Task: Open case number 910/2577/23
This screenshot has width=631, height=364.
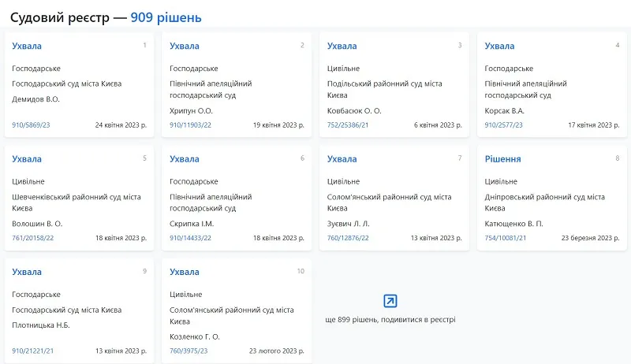Action: 503,125
